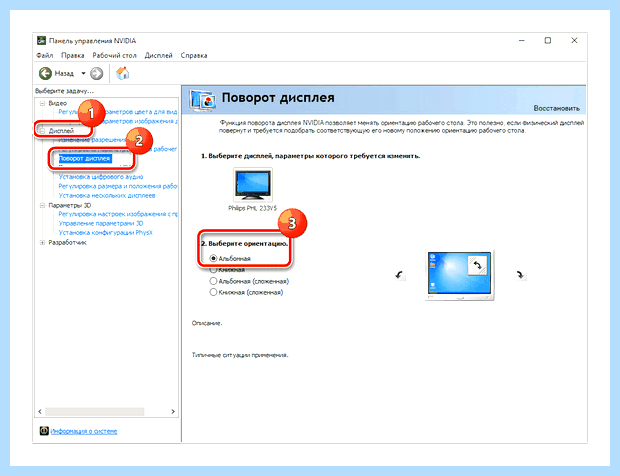The image size is (620, 476).
Task: Click the system information icon at bottom
Action: pyautogui.click(x=44, y=431)
